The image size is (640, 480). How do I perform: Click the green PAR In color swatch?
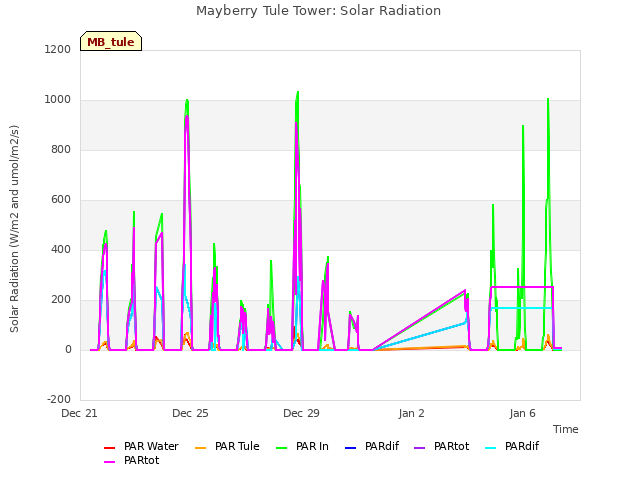pos(282,448)
